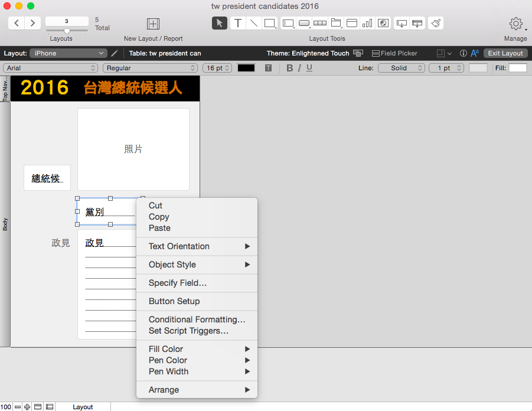Select the Chart tool
Viewport: 532px width, 411px height.
click(367, 23)
